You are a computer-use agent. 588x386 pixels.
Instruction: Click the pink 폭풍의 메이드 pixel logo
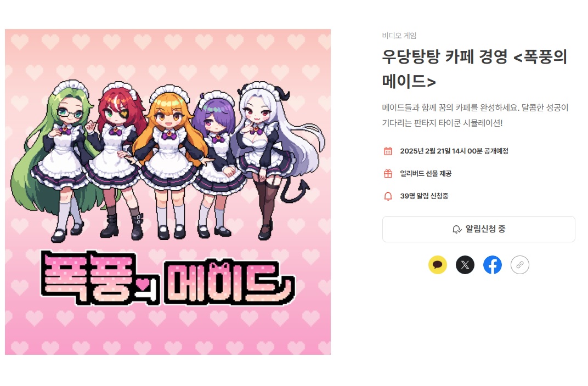[x=167, y=278]
